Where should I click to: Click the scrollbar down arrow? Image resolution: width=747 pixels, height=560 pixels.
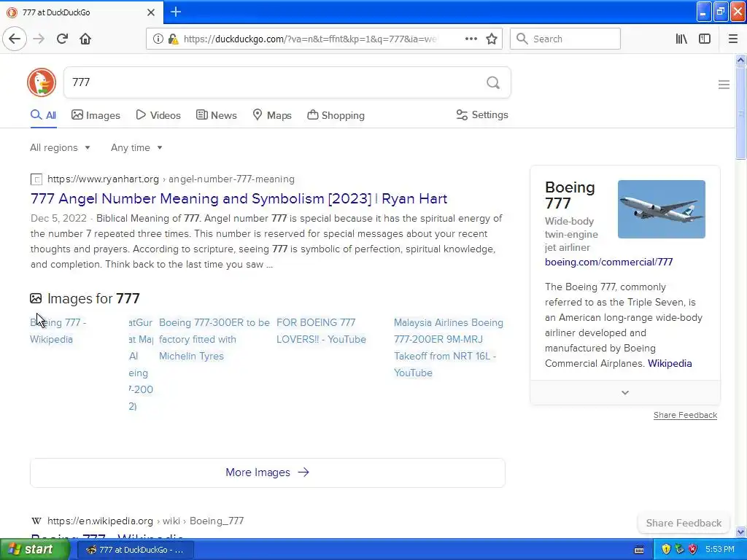pyautogui.click(x=740, y=532)
